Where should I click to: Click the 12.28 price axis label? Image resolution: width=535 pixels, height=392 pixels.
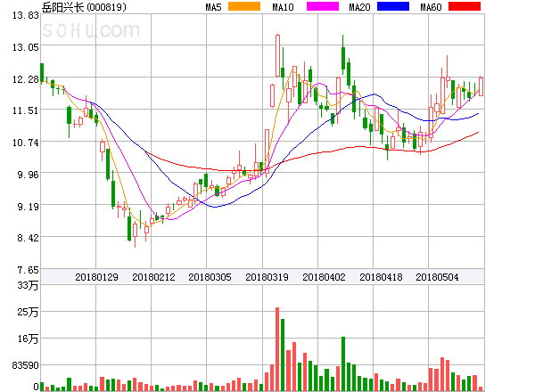[26, 79]
